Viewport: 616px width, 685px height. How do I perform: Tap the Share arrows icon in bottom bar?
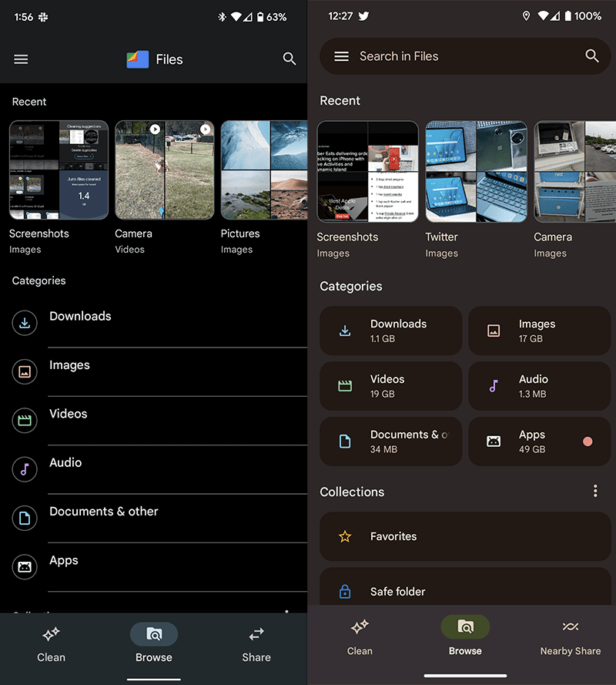pos(256,634)
